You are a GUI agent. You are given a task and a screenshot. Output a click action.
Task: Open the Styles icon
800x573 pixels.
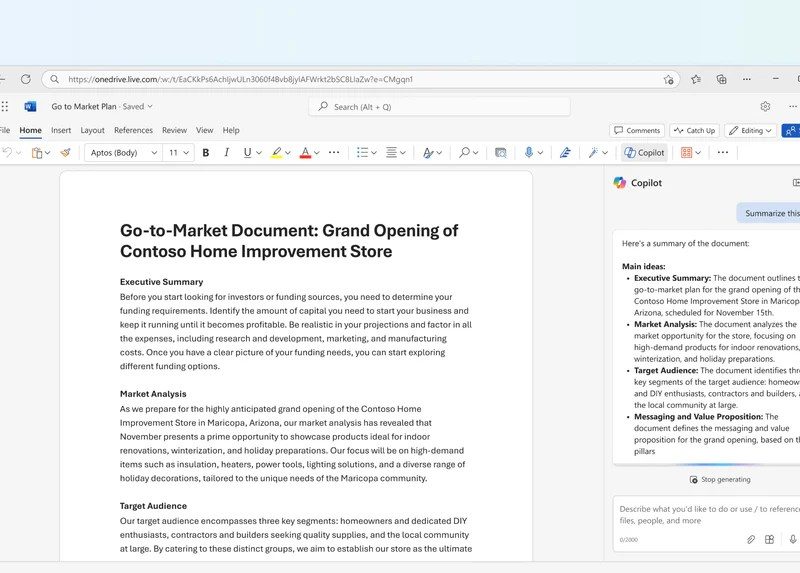[x=428, y=153]
